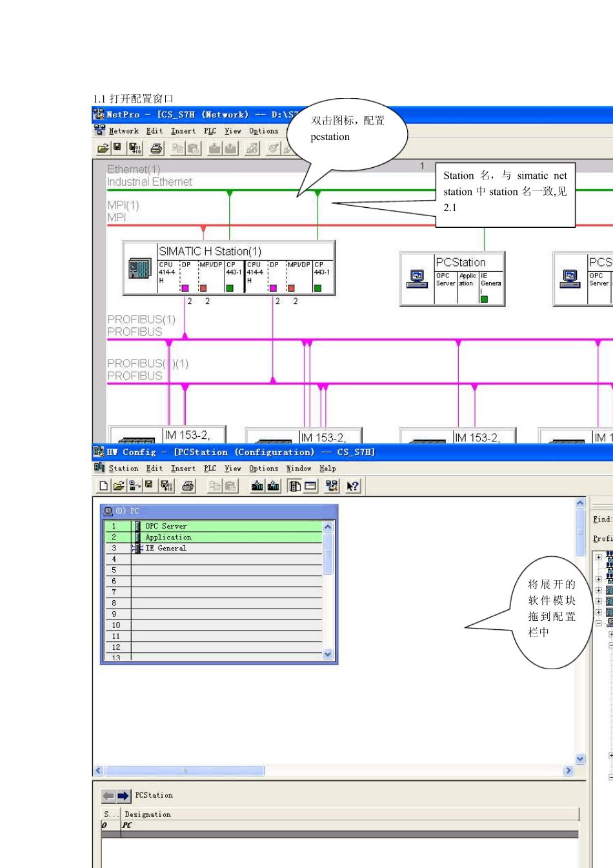Open PLC menu in HW Config
The height and width of the screenshot is (868, 613).
click(x=210, y=469)
